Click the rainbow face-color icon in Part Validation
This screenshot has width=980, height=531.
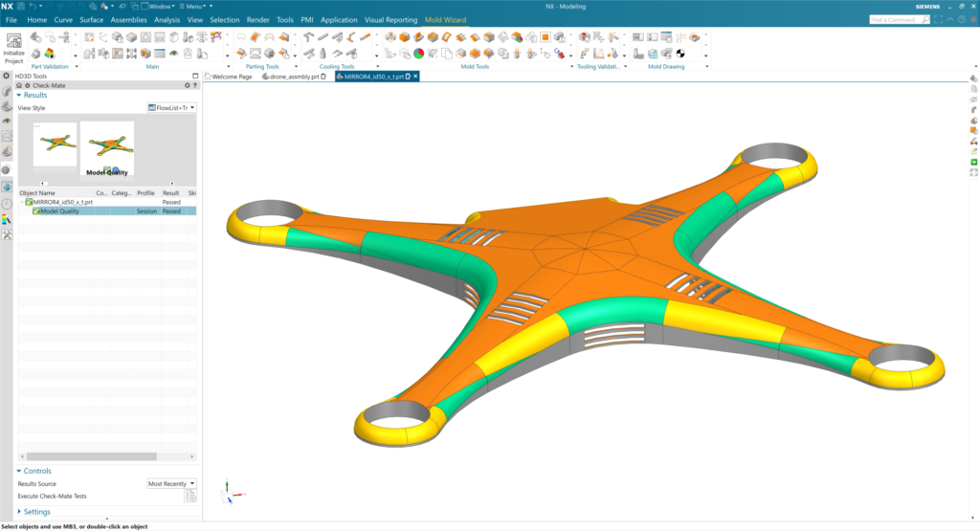point(50,54)
